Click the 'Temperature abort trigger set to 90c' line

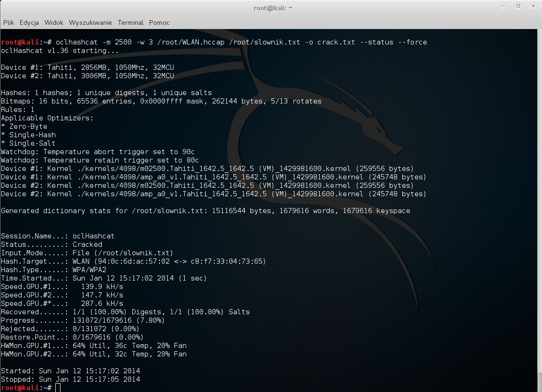98,152
